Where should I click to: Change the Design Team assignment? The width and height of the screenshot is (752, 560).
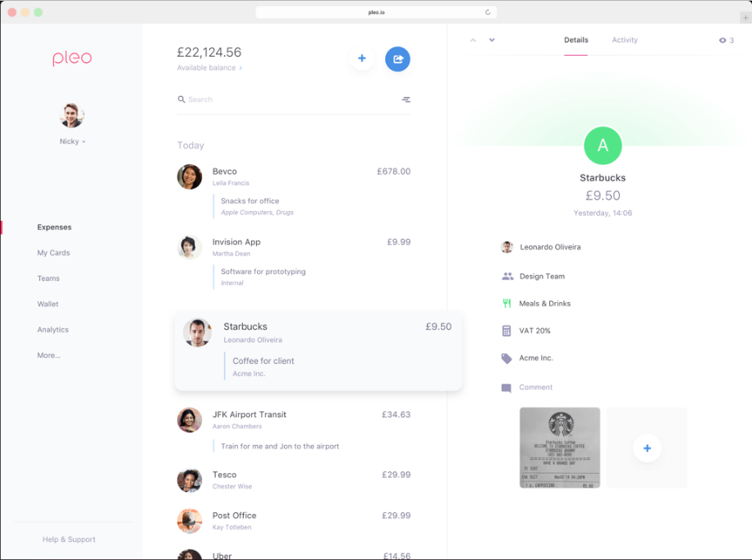tap(542, 277)
